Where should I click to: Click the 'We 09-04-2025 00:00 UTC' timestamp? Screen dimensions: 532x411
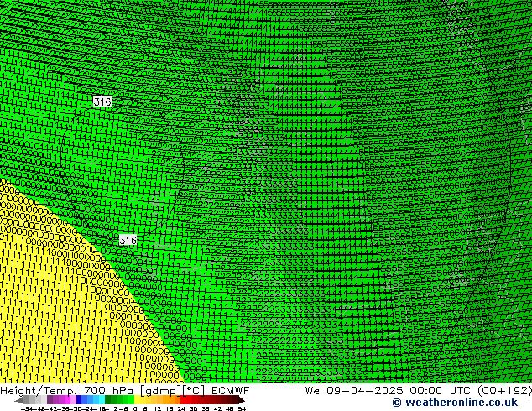pos(389,391)
